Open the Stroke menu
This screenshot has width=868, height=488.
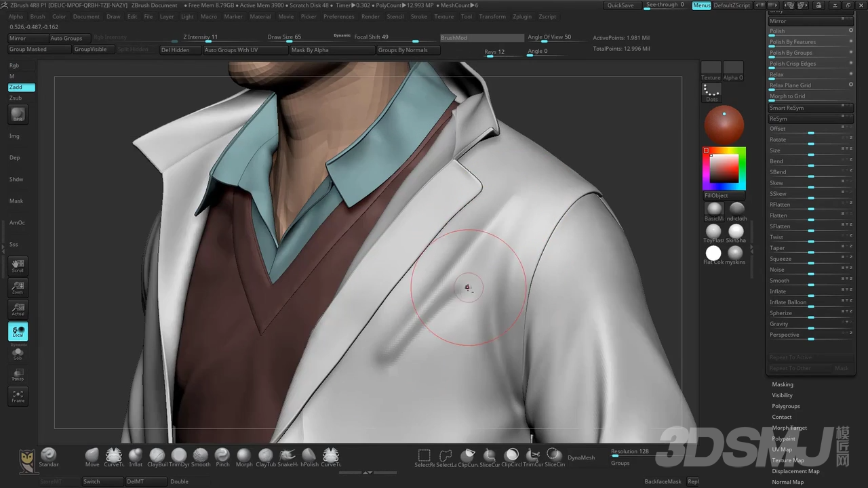pyautogui.click(x=419, y=16)
